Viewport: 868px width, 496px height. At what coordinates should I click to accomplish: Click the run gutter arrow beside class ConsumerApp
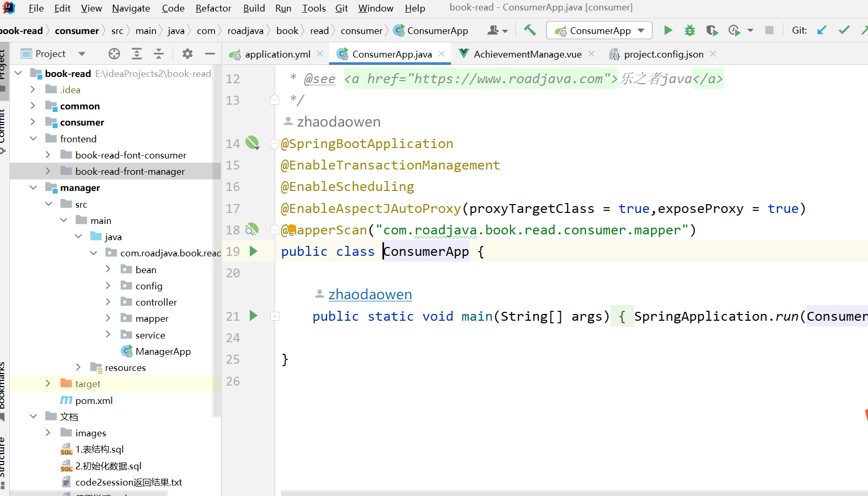[254, 251]
